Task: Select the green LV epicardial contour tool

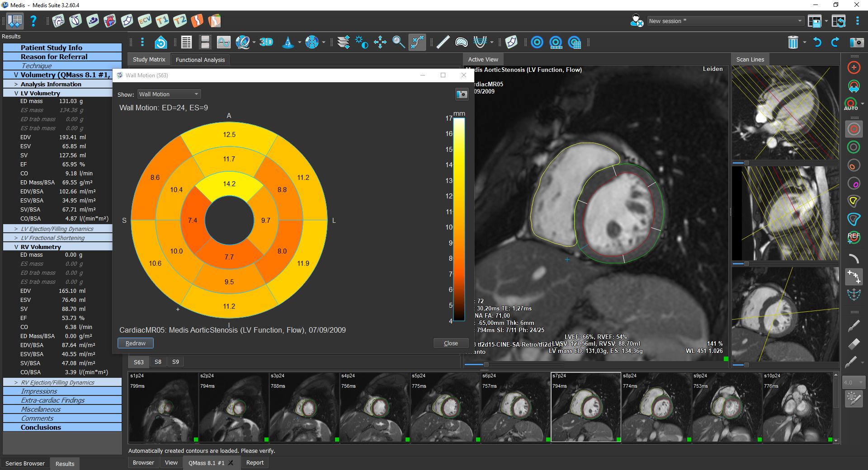Action: (854, 147)
